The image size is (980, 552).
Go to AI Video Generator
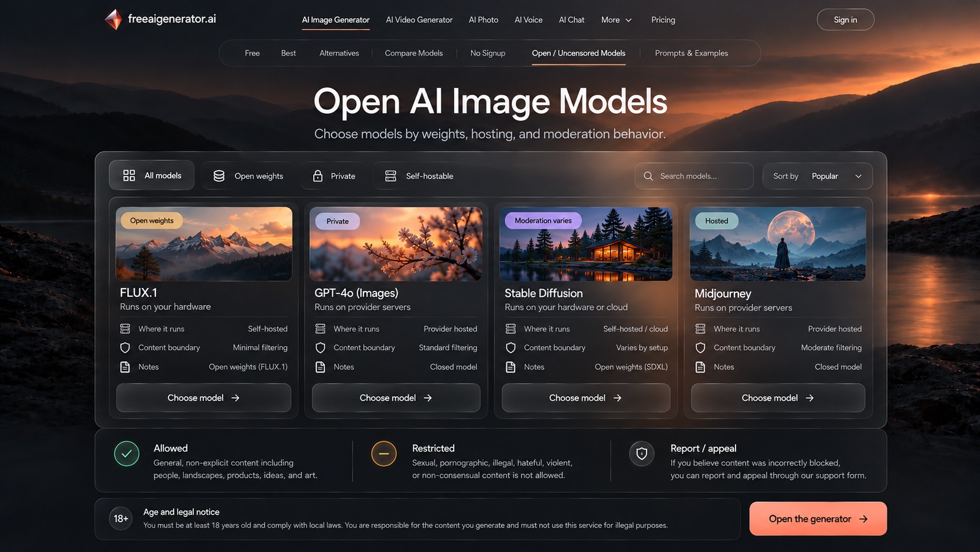tap(419, 20)
